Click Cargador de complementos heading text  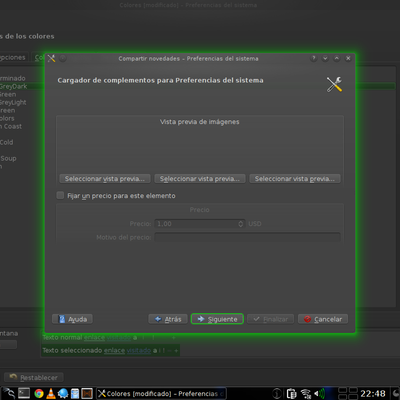tap(160, 80)
